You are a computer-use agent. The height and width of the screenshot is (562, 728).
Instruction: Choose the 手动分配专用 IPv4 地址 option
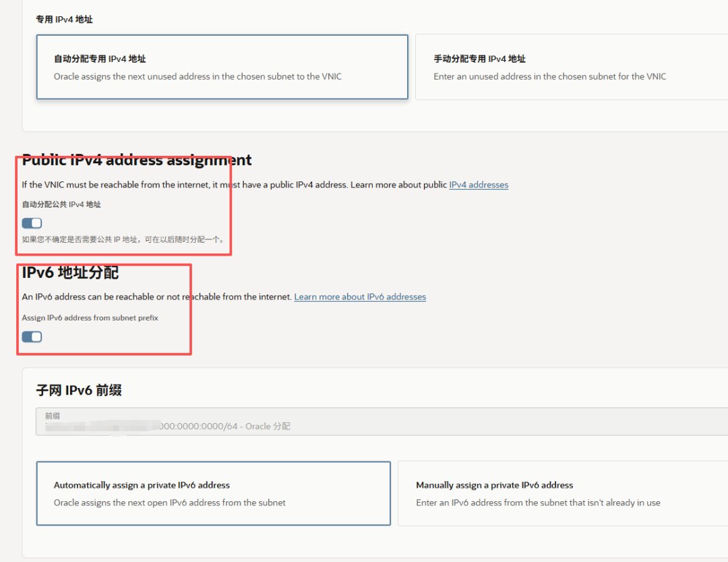[572, 67]
